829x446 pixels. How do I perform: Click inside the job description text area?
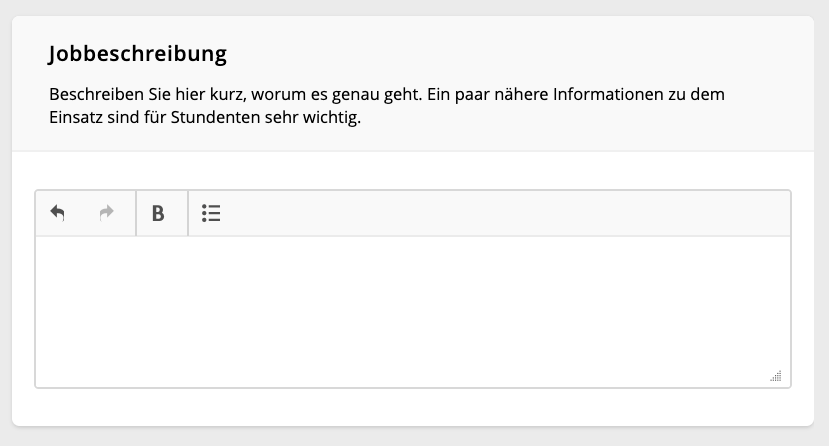click(x=413, y=312)
